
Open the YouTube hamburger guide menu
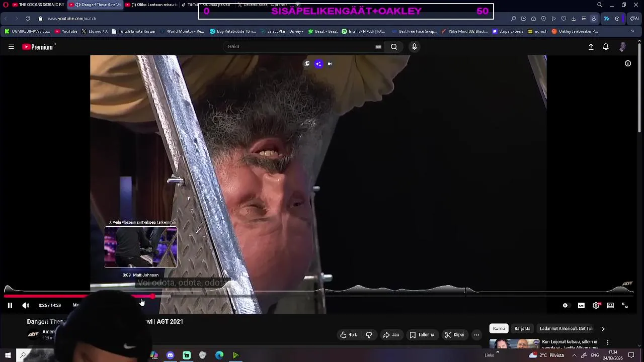(11, 47)
